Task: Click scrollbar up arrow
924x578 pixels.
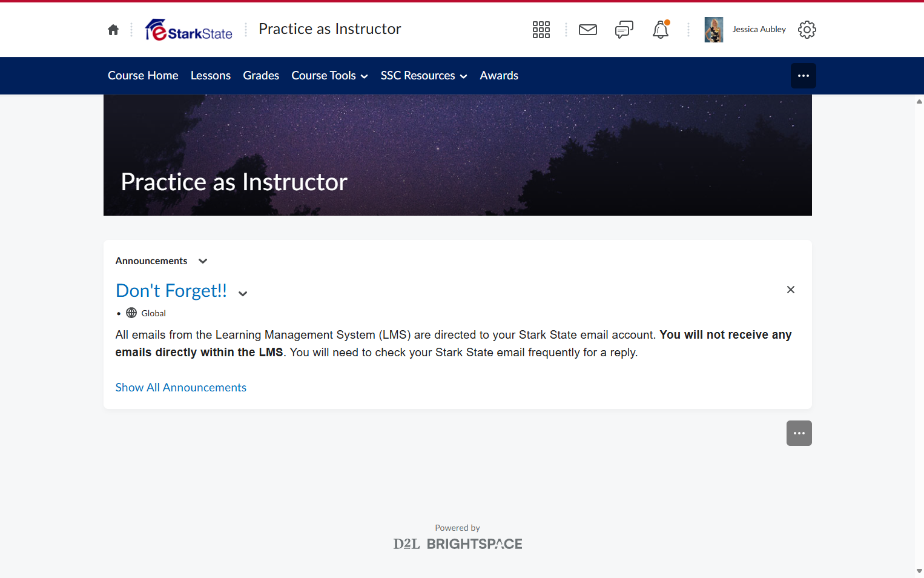Action: (x=919, y=101)
